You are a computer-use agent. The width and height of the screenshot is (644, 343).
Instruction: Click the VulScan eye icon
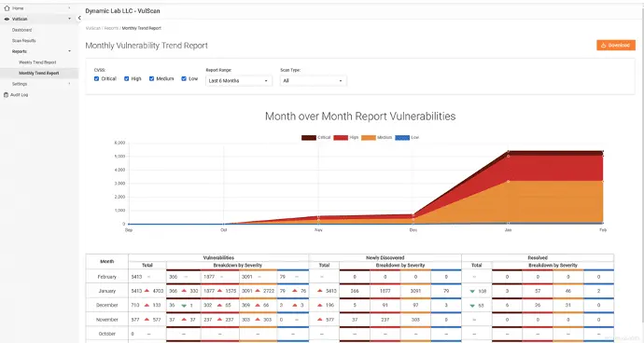7,19
